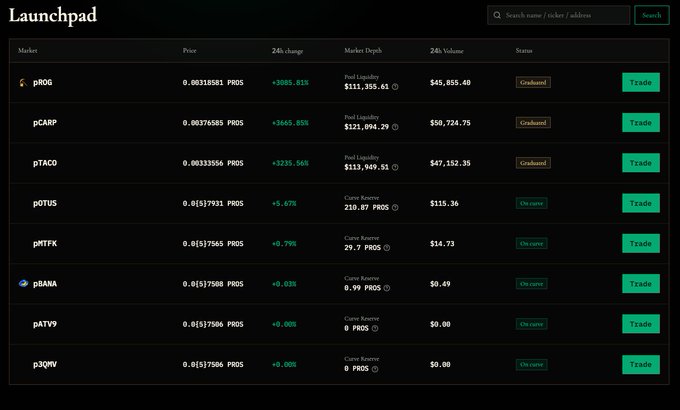Select the $111,355.61 pool liquidity value

[366, 87]
